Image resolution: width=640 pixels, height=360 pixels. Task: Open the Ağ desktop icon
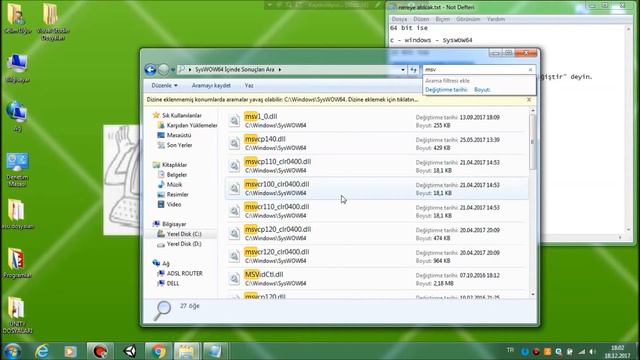tap(17, 116)
